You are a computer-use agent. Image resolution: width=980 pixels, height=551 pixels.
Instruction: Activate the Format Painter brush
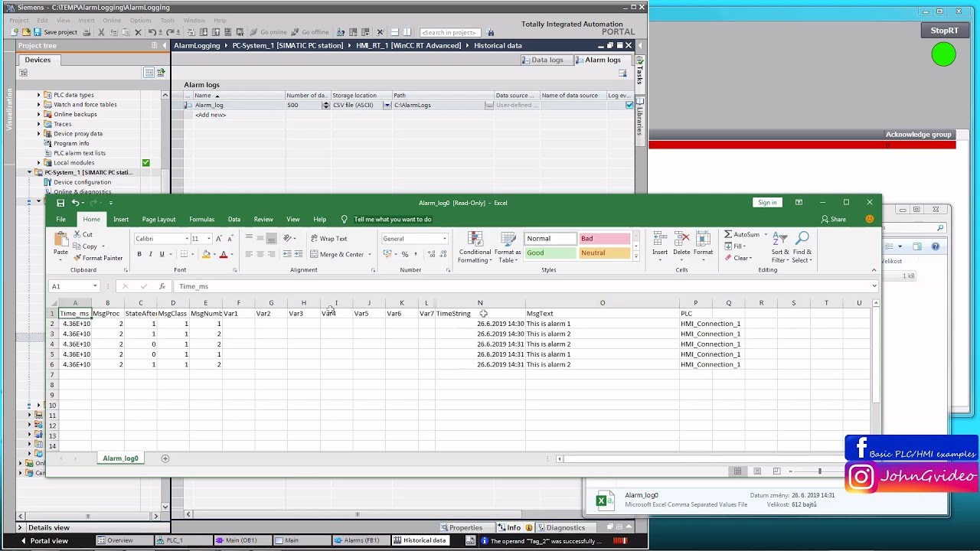97,258
